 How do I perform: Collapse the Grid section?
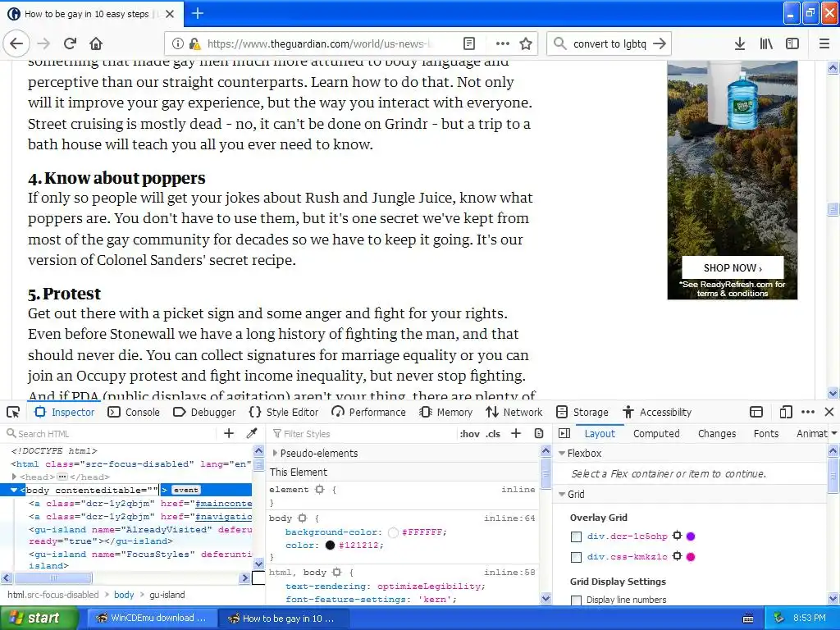(x=562, y=495)
